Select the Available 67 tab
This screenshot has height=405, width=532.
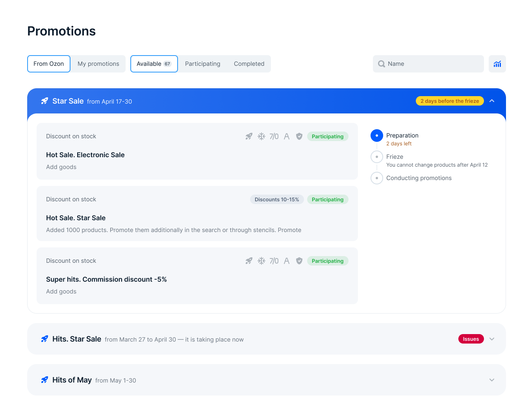154,64
